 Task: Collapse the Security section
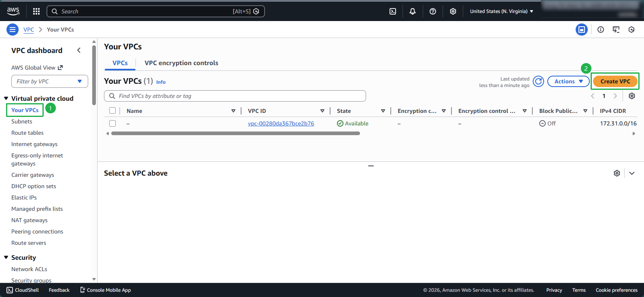pos(6,257)
